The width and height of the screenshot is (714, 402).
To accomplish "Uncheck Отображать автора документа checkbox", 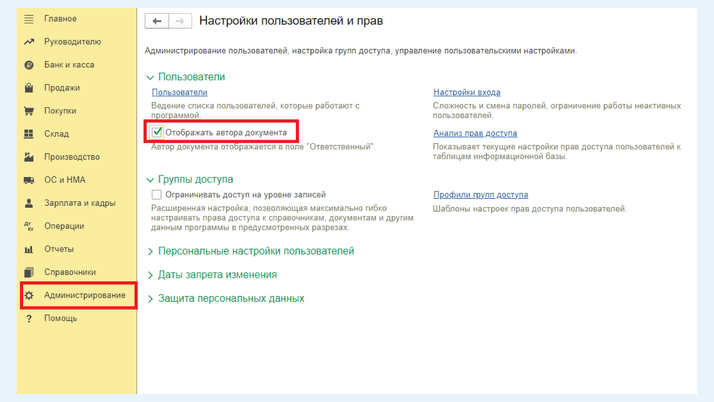I will coord(157,132).
